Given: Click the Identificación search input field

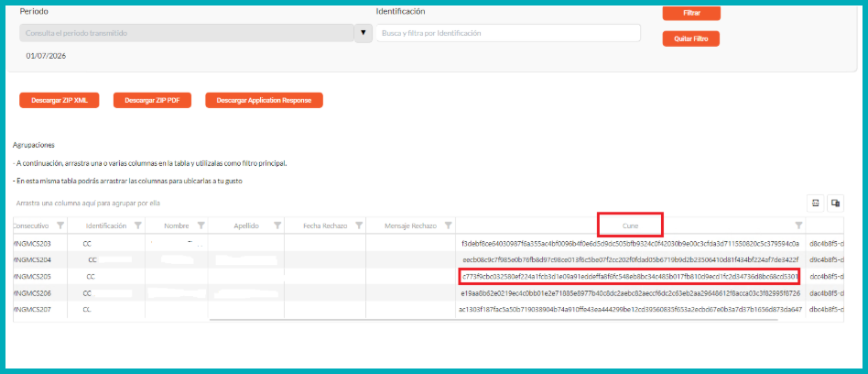Looking at the screenshot, I should (508, 33).
